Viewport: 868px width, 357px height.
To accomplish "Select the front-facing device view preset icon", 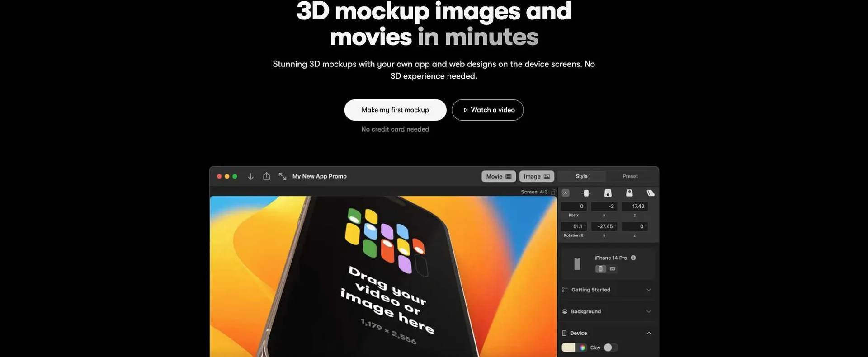I will tap(586, 193).
